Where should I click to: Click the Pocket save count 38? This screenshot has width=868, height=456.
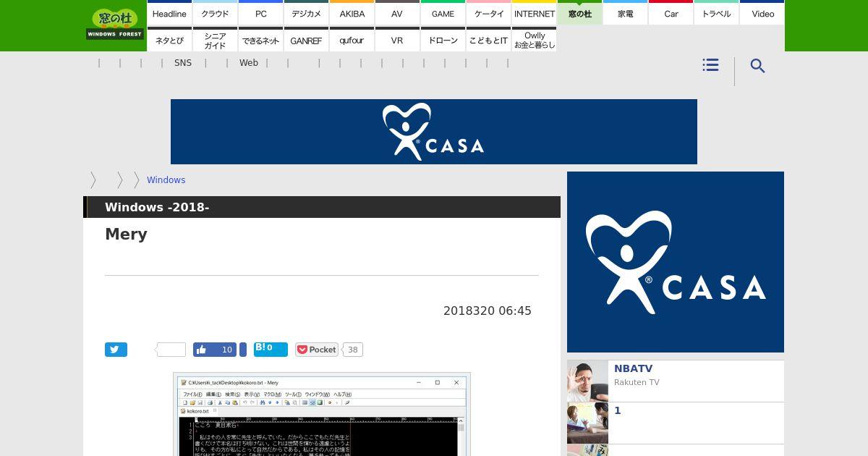coord(352,350)
